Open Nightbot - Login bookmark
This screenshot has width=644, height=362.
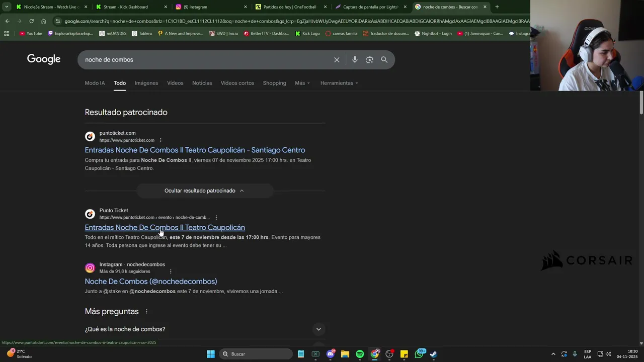pos(433,34)
